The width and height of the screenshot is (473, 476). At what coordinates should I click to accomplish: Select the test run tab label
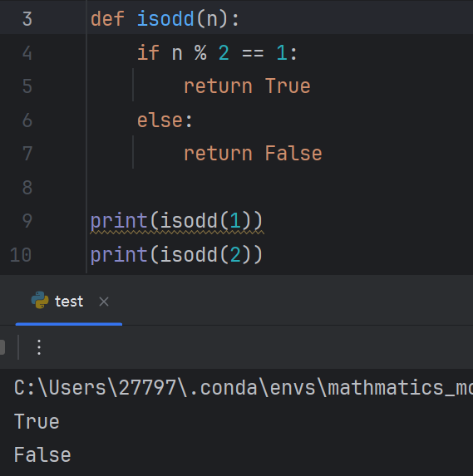click(69, 302)
